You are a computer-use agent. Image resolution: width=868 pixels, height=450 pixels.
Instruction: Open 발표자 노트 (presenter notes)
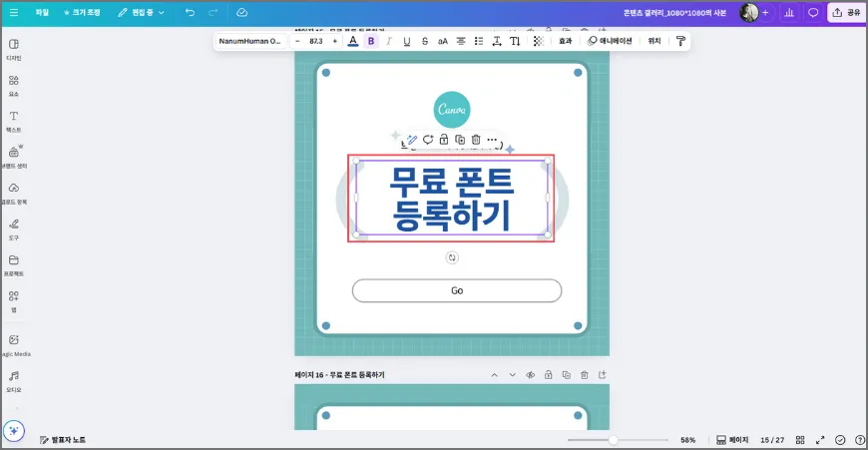[63, 440]
